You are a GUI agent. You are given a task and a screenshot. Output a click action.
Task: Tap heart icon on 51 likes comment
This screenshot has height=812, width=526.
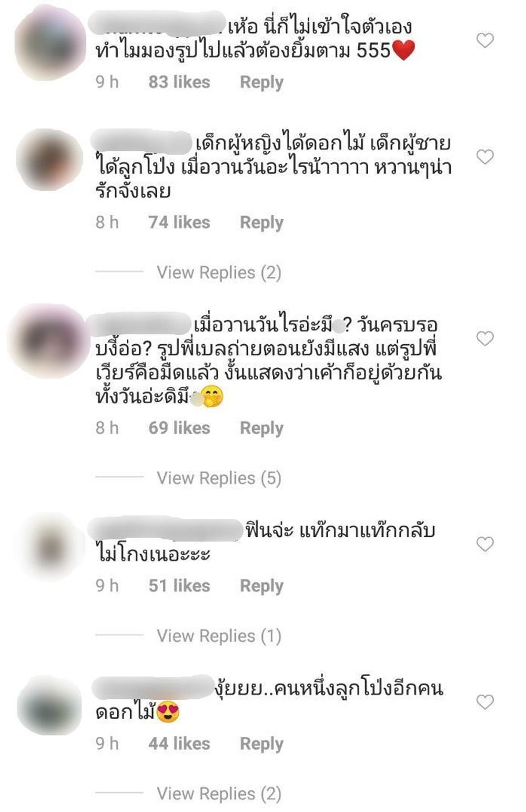point(485,544)
